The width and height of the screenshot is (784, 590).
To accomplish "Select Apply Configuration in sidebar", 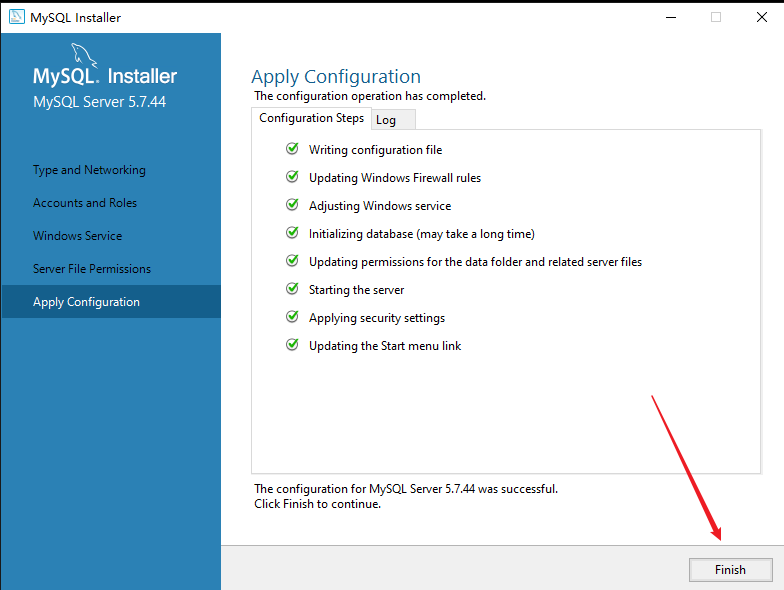I will [111, 302].
